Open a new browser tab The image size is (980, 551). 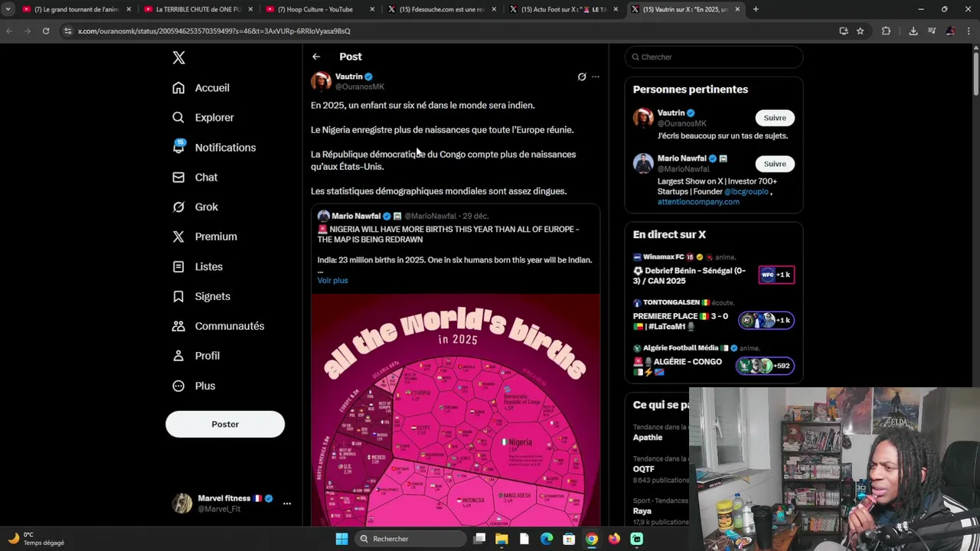click(x=756, y=9)
